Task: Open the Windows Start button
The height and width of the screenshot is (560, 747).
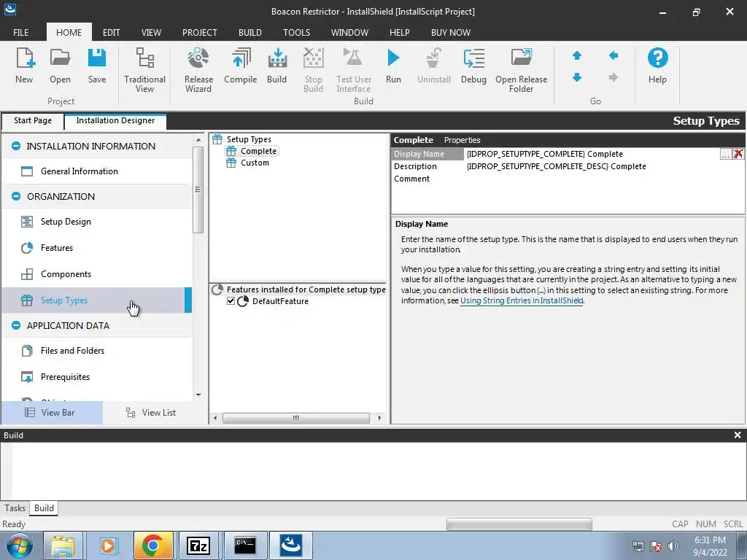Action: coord(19,545)
